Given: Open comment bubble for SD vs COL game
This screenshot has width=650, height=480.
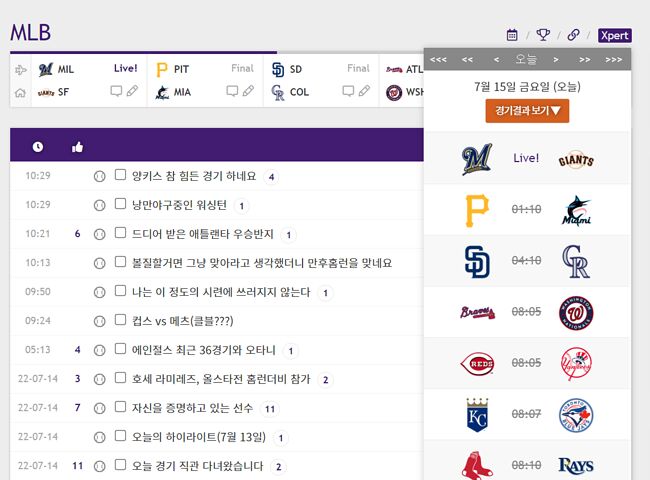Looking at the screenshot, I should 348,91.
